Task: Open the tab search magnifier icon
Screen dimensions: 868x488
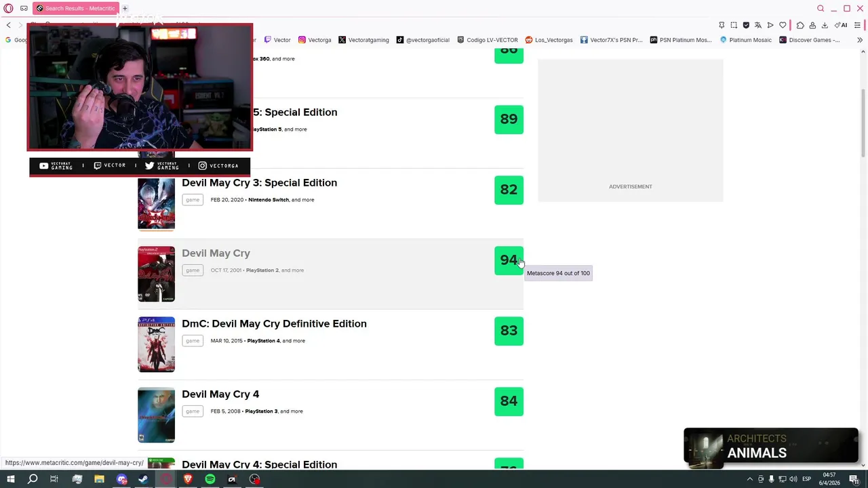Action: 821,8
